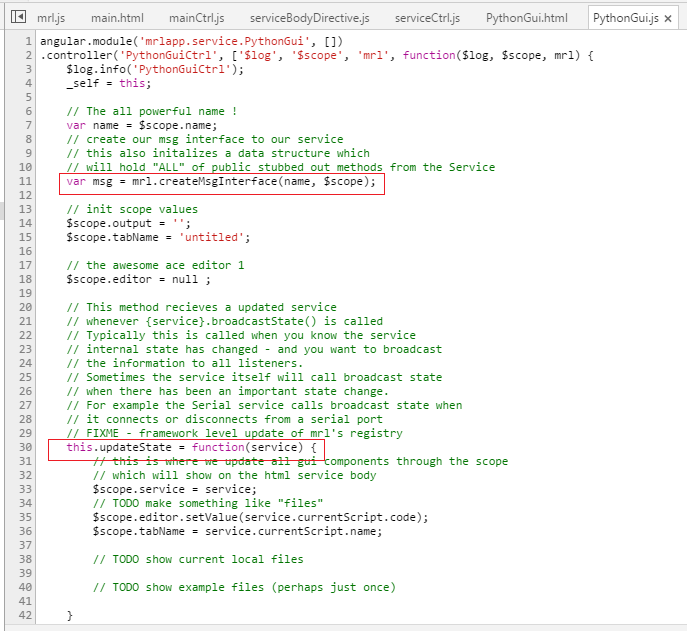Close the PythonGui.js tab
The width and height of the screenshot is (687, 631).
pos(668,18)
